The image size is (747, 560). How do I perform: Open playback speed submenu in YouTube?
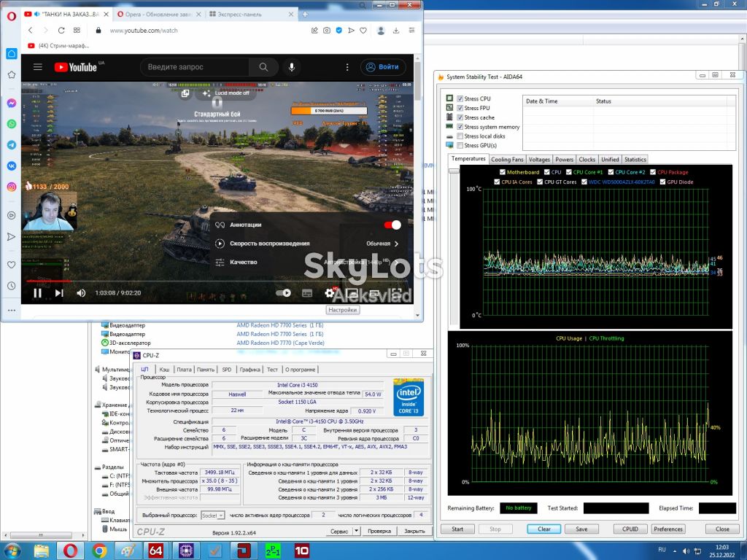tap(307, 244)
